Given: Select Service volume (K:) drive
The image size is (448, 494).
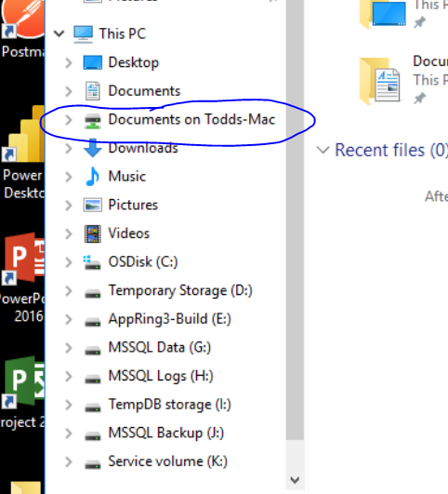Looking at the screenshot, I should point(168,461).
